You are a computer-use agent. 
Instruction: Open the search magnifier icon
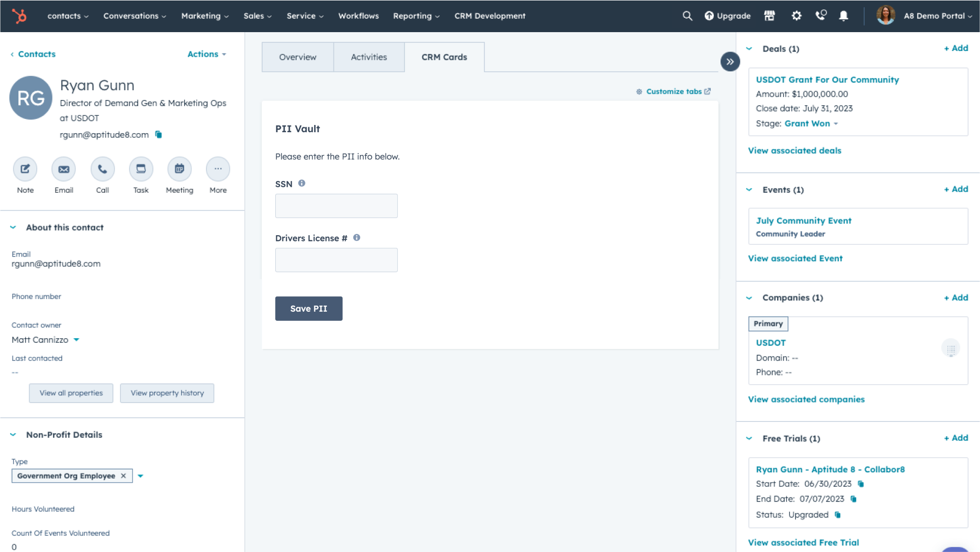(x=687, y=16)
